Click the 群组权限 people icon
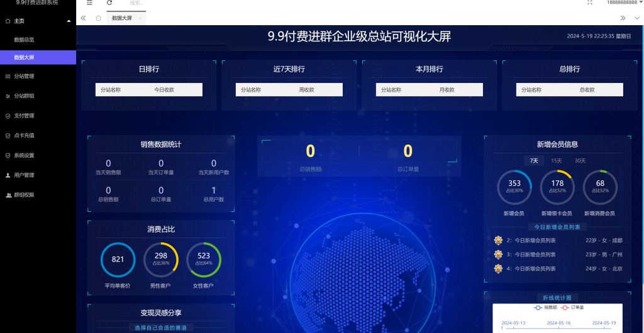Viewport: 644px width, 333px height. (8, 195)
